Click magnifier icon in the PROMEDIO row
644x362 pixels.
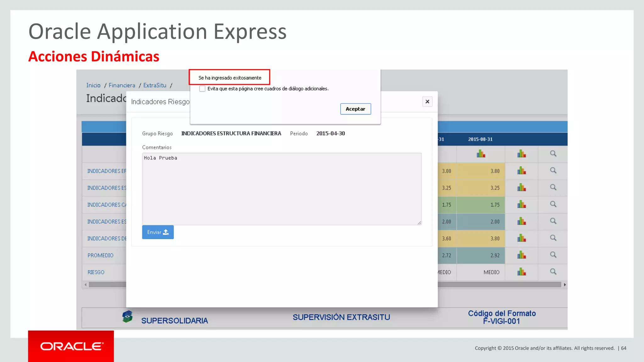pyautogui.click(x=553, y=255)
